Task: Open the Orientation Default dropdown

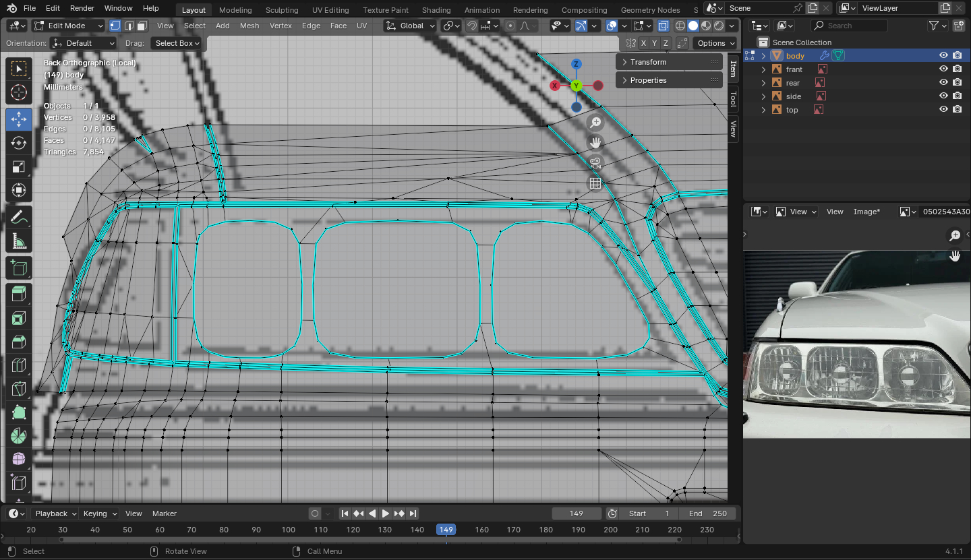Action: [84, 43]
